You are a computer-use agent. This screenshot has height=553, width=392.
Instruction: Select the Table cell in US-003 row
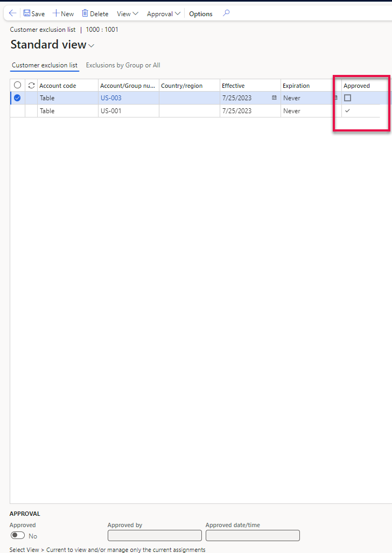point(68,98)
